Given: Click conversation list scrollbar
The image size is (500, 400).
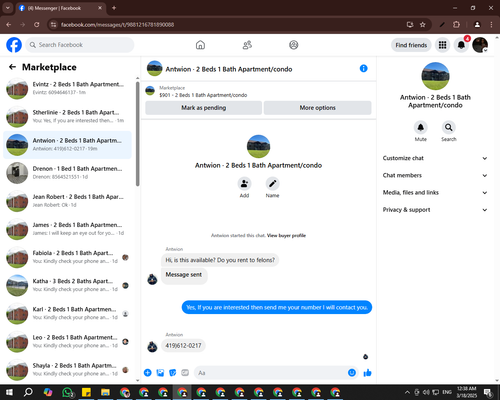Looking at the screenshot, I should tap(138, 133).
